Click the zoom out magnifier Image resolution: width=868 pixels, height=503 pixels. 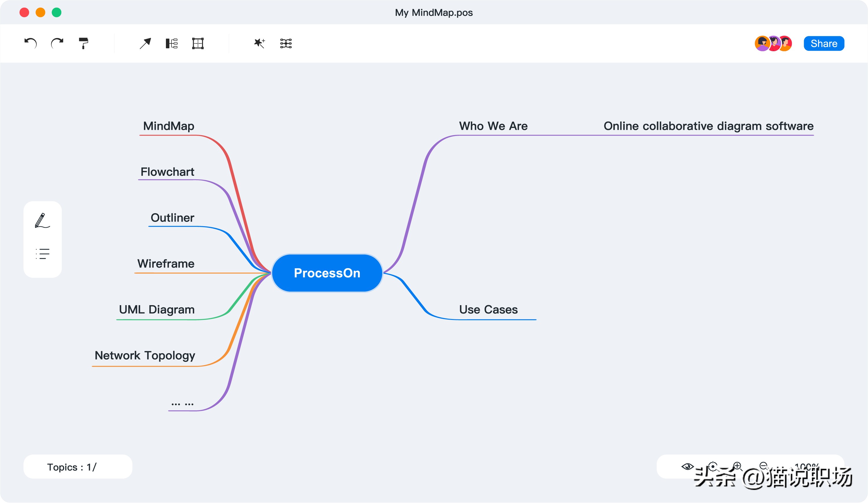763,466
